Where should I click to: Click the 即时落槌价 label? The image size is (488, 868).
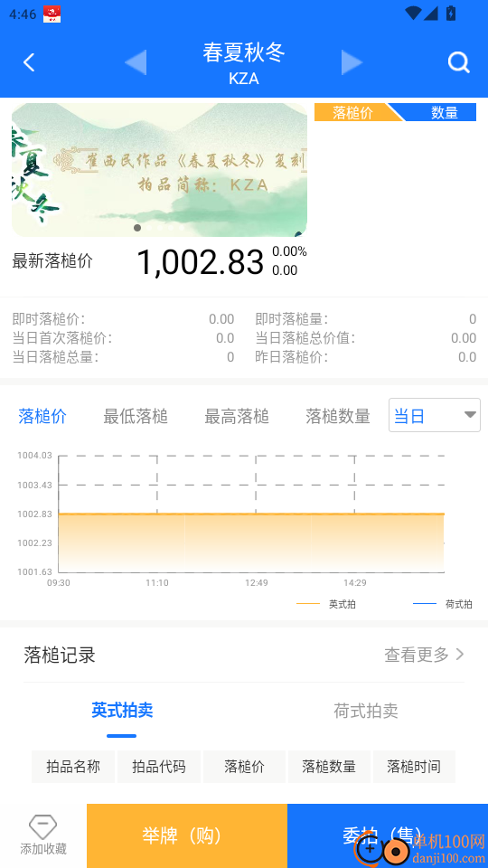coord(49,319)
